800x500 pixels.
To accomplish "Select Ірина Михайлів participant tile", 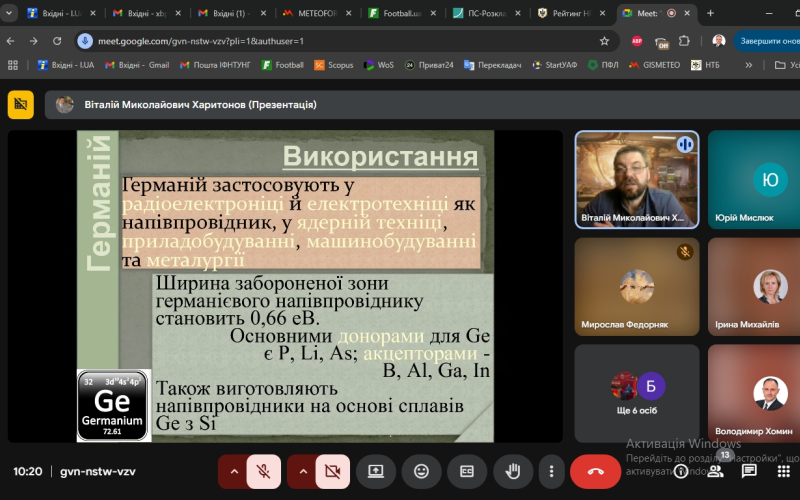I will point(754,287).
